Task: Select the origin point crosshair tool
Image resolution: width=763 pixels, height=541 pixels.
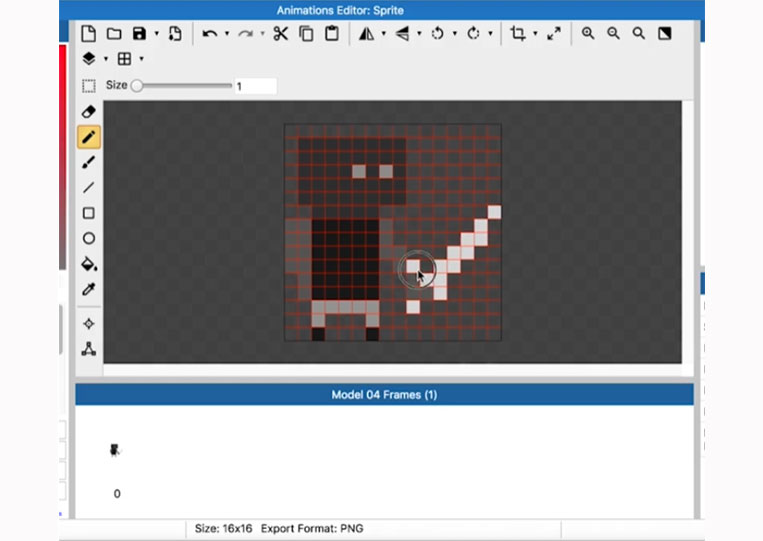Action: coord(89,324)
